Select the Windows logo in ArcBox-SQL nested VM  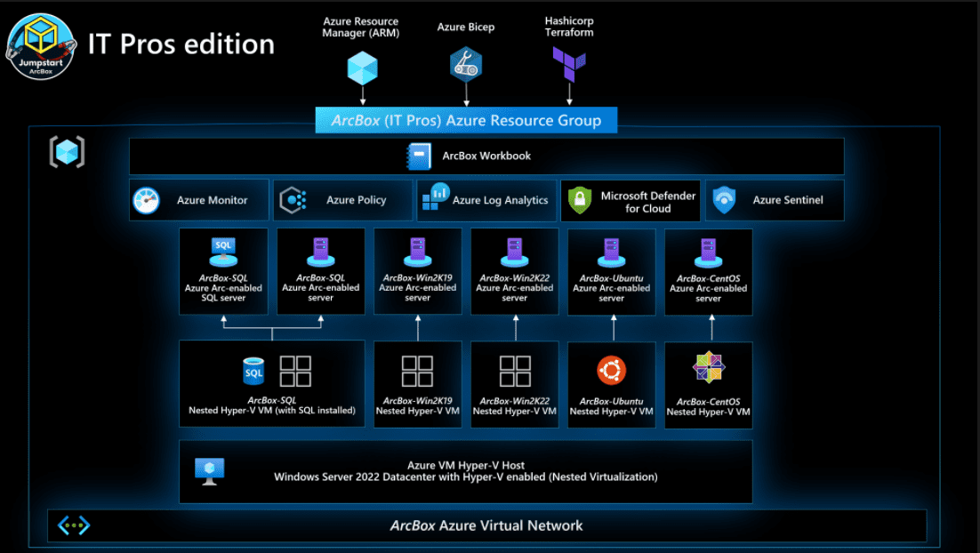tap(295, 371)
